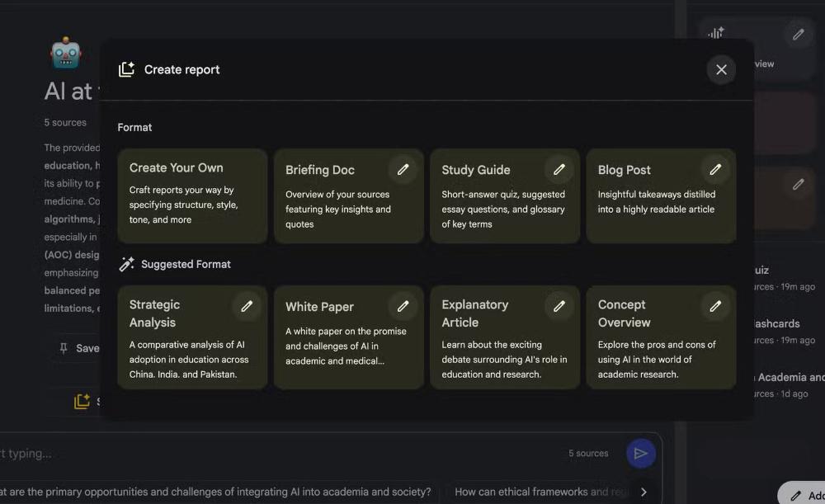Click the Add pencil icon at bottom right
The image size is (825, 504).
[797, 494]
